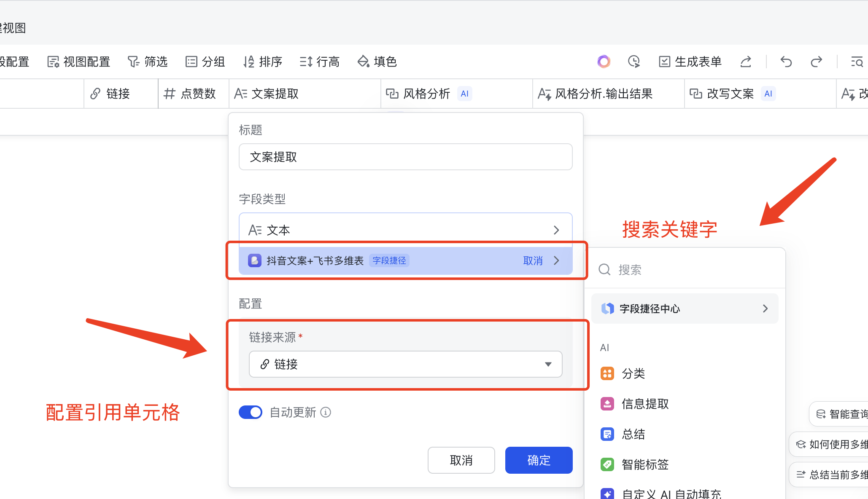Click the chevron on 文本 row
Viewport: 868px width, 499px height.
556,230
